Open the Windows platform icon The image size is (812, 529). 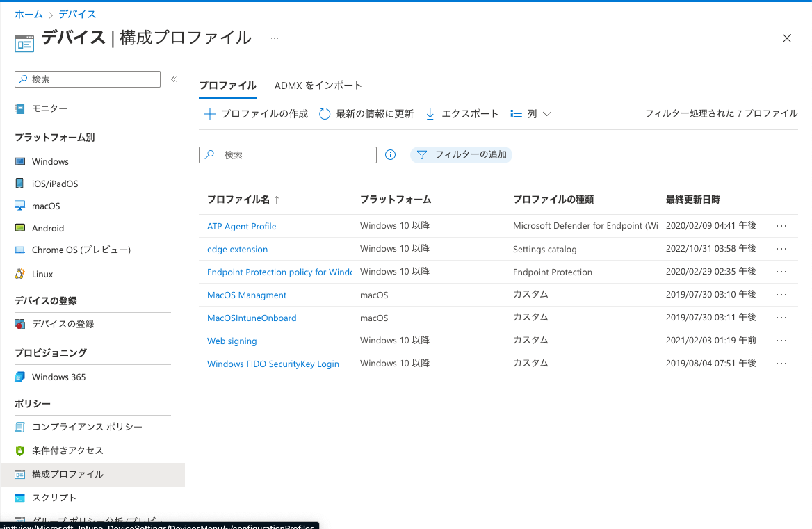point(19,161)
